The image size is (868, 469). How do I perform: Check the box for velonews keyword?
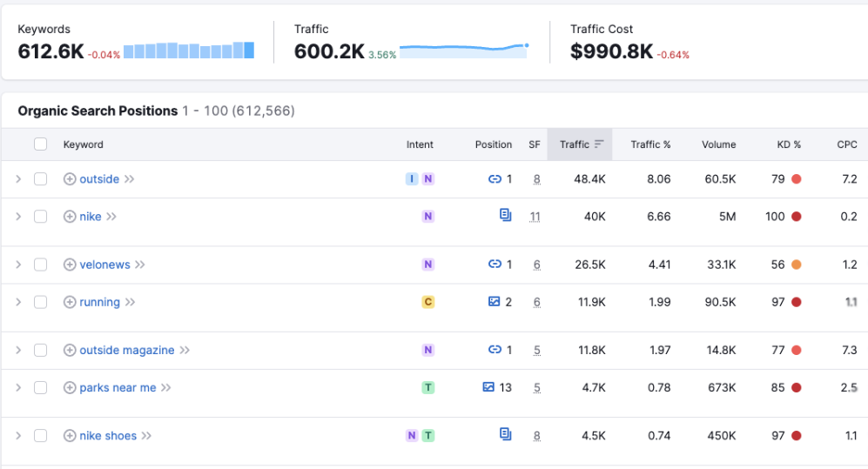[x=40, y=265]
